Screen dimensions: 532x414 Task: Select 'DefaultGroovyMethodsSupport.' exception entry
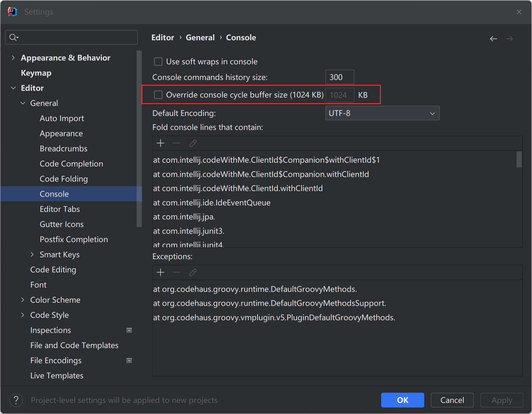(270, 303)
